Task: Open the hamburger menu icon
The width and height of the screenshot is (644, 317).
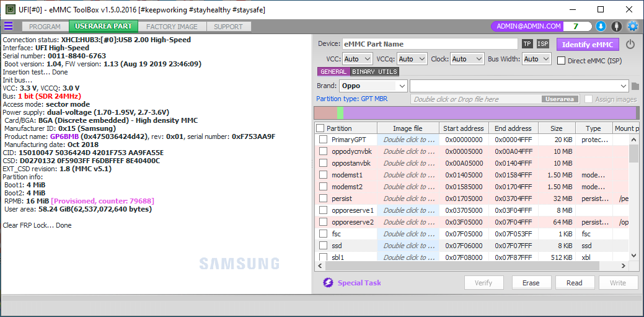Action: point(8,26)
